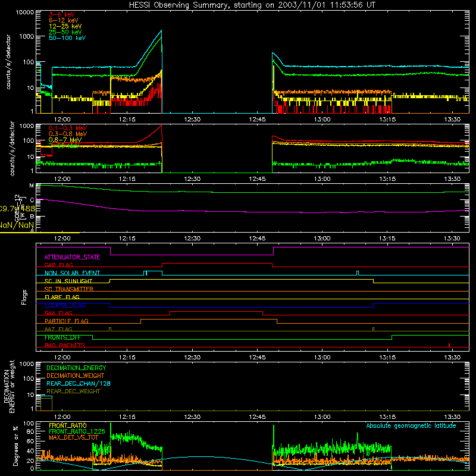The height and width of the screenshot is (476, 476).
Task: Click the 50-100 keV peak at 12:23
Action: [x=161, y=30]
